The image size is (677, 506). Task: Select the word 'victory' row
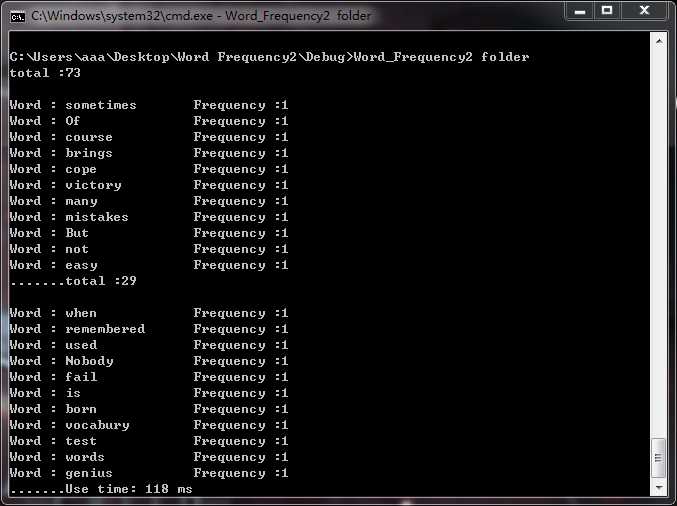click(149, 185)
